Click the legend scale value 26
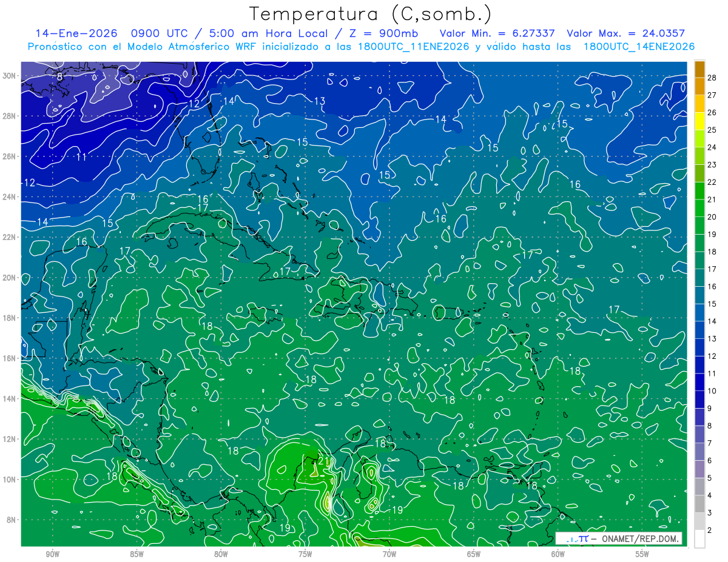The width and height of the screenshot is (728, 562). (712, 113)
